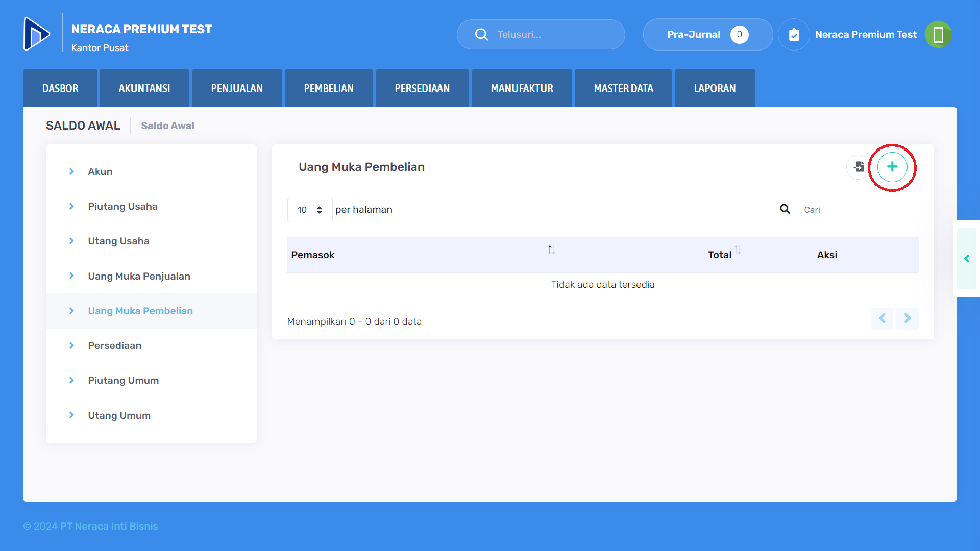Open the LAPORAN menu
The height and width of the screenshot is (551, 980).
pos(715,88)
